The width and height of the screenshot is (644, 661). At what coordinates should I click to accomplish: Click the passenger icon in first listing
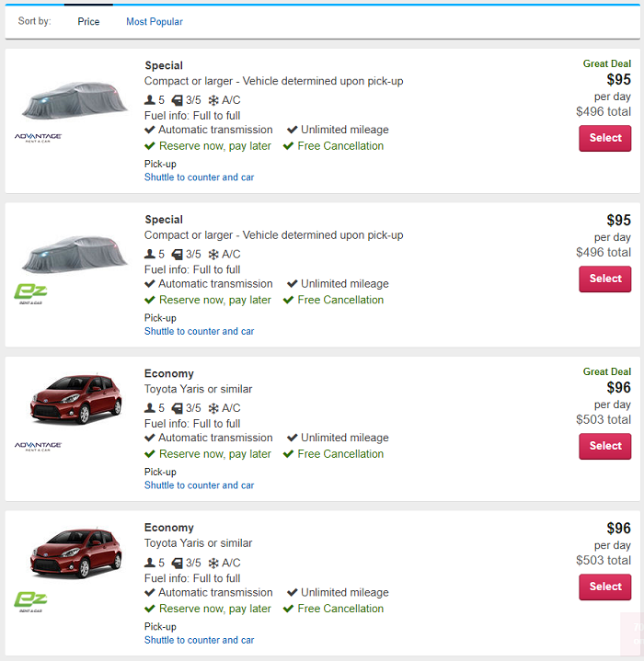point(150,100)
